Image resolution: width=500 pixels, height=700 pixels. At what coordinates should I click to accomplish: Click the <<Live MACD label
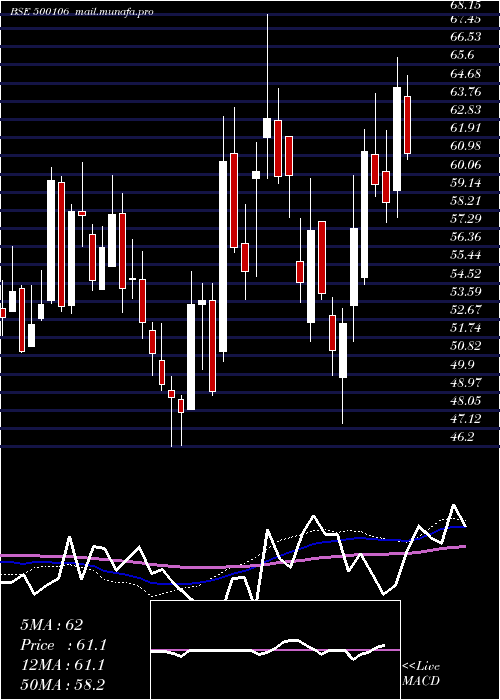click(x=421, y=673)
